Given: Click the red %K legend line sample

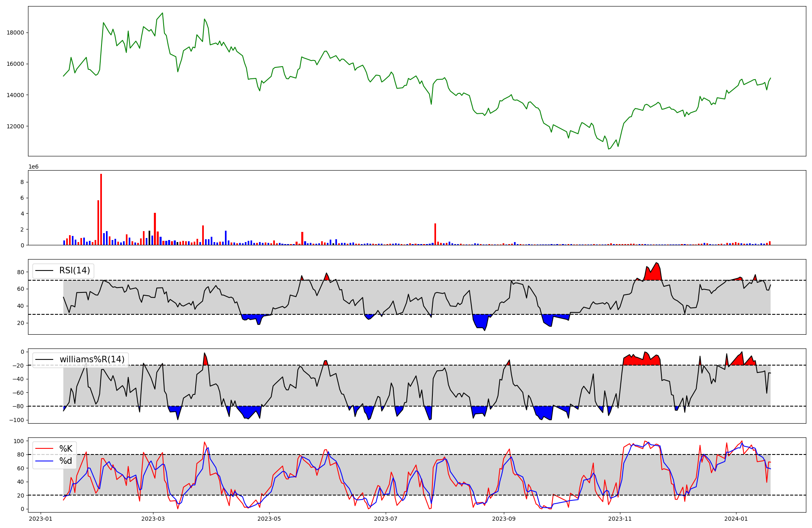Looking at the screenshot, I should click(45, 449).
